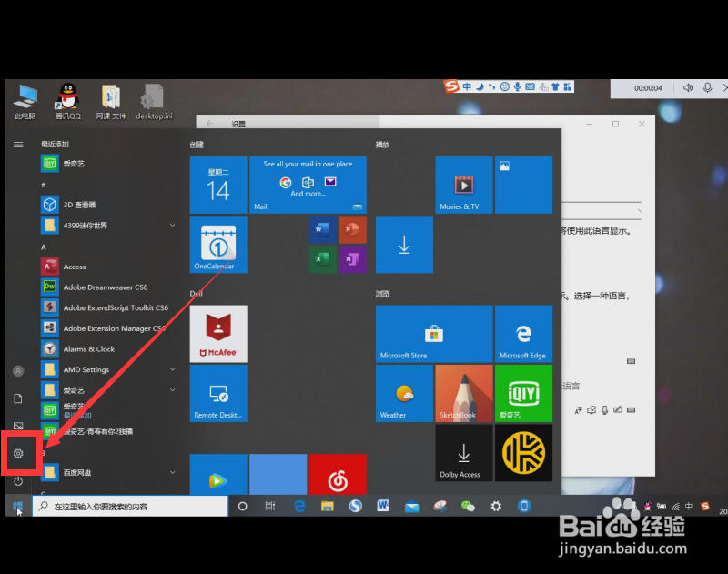Open Adobe ExtendScript Toolkit CS6
728x574 pixels.
coord(107,307)
